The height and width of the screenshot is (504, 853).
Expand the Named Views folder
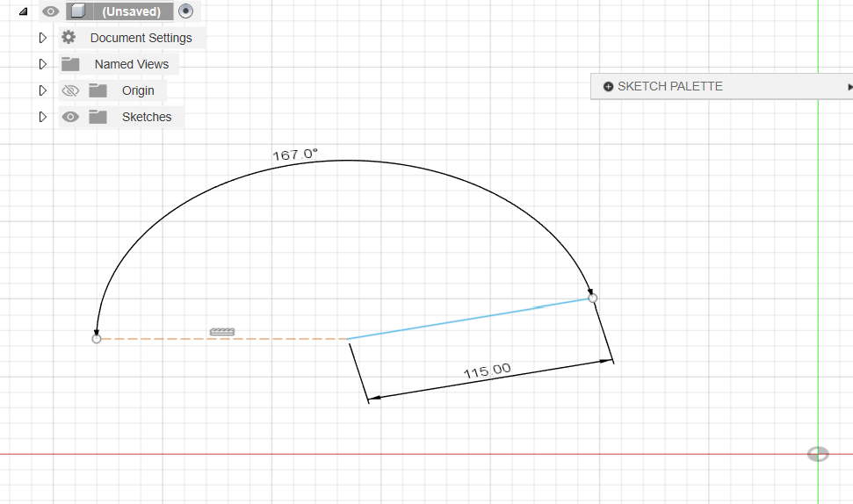pyautogui.click(x=42, y=64)
